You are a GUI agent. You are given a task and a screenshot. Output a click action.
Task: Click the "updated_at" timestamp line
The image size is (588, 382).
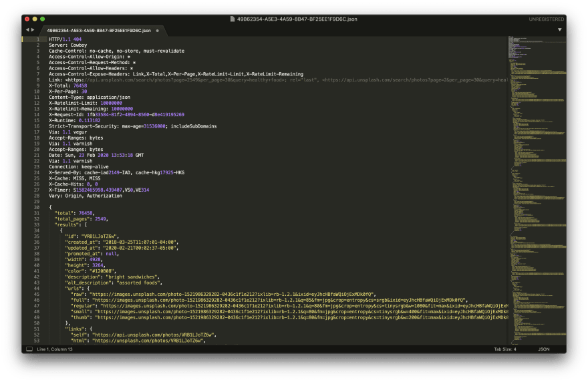tap(122, 248)
